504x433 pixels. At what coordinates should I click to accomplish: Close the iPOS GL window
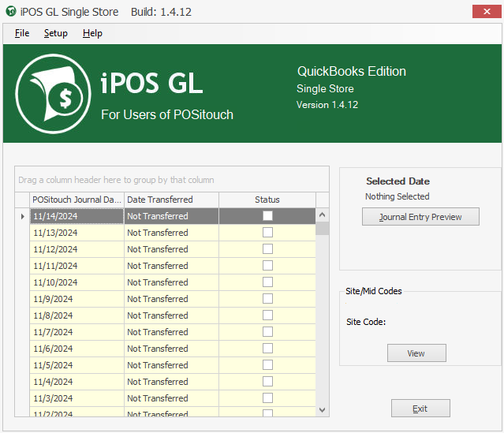(487, 12)
